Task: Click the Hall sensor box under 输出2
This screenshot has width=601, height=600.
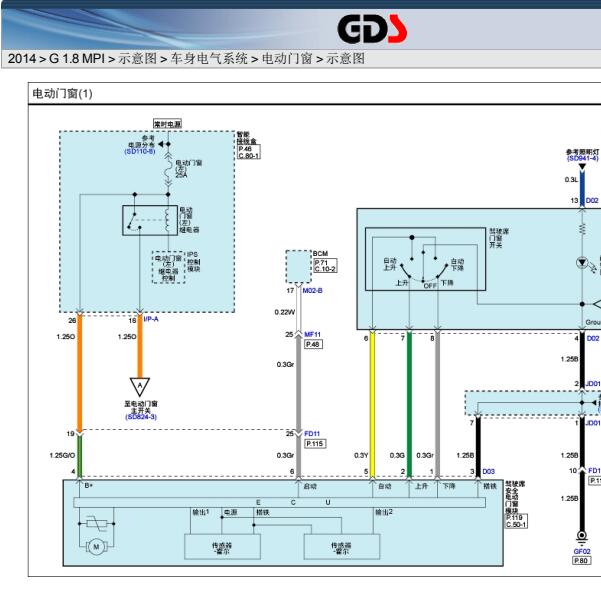Action: [x=342, y=547]
